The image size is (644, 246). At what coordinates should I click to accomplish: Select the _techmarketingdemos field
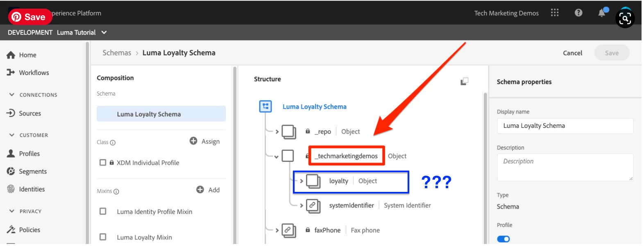pos(347,156)
